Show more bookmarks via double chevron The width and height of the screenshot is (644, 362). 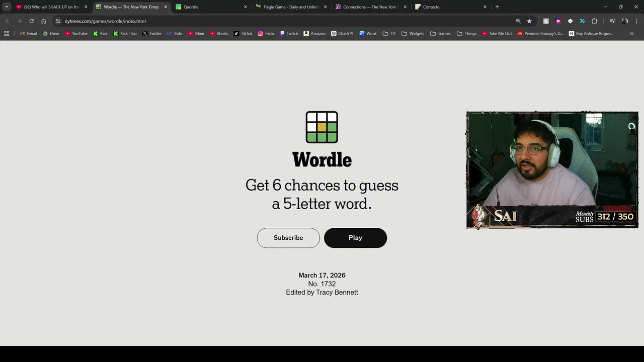point(632,34)
